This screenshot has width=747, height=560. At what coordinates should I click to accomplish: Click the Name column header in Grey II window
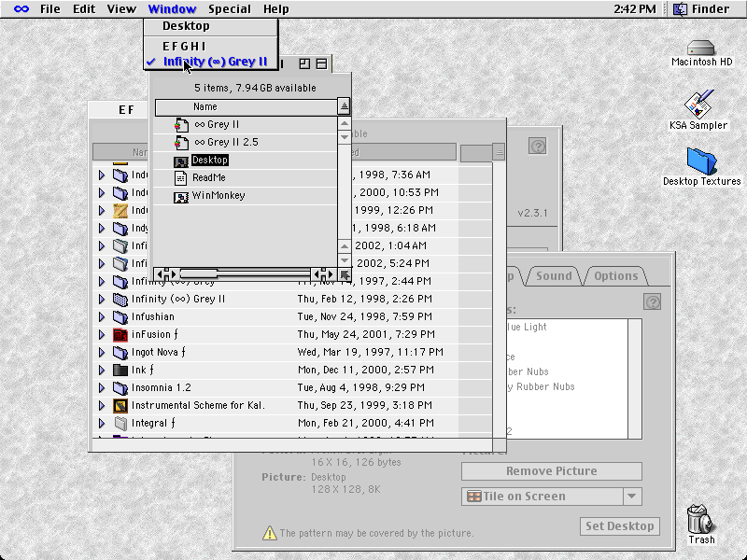[246, 107]
